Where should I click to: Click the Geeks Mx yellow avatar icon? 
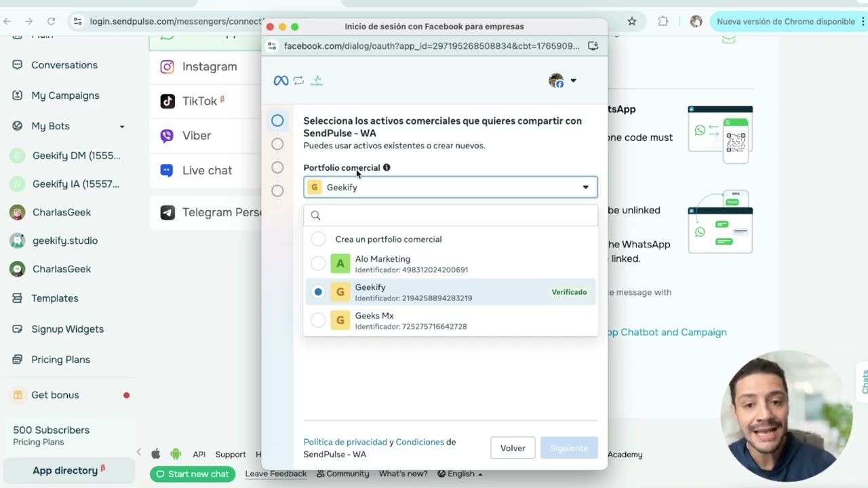click(340, 321)
